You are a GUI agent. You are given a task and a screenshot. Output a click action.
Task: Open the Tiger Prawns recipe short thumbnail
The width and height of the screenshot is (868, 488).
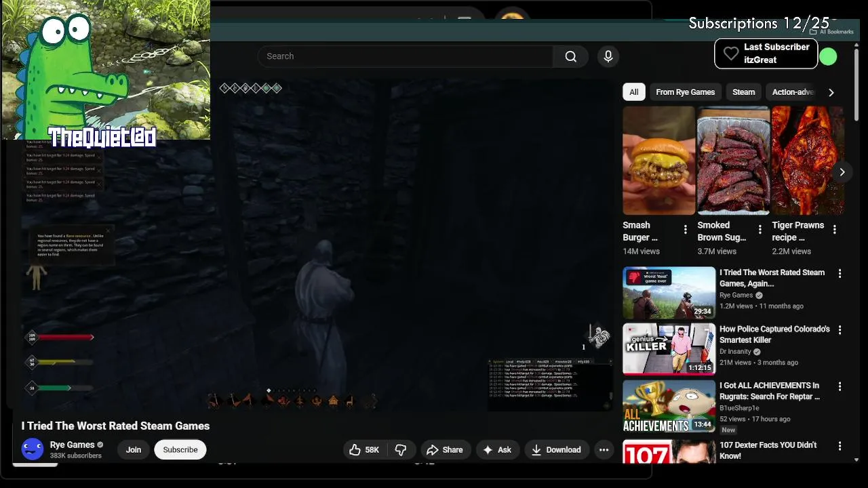pos(808,161)
